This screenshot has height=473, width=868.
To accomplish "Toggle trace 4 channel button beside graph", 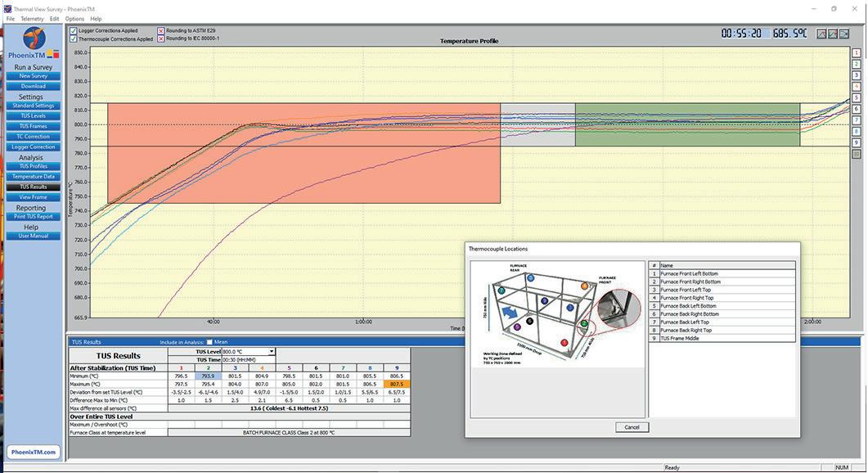I will (857, 87).
